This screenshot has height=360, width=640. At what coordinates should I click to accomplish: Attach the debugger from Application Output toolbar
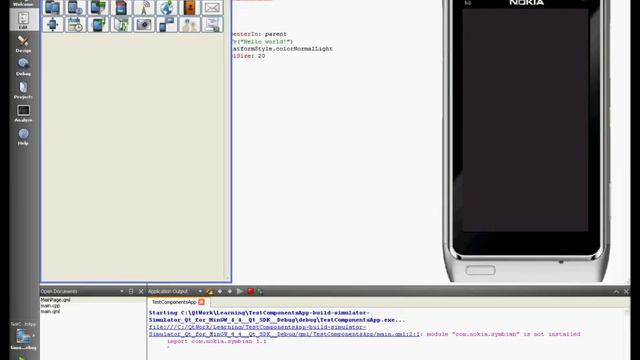260,291
